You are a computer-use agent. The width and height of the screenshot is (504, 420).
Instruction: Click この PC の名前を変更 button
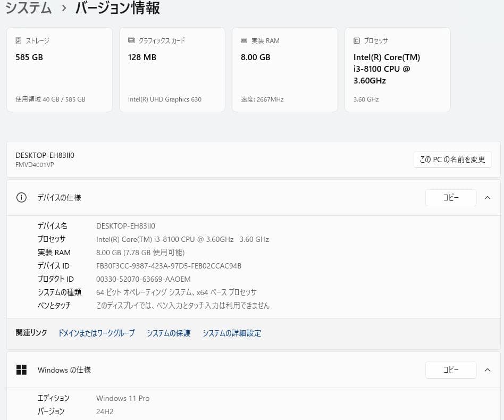tap(452, 159)
